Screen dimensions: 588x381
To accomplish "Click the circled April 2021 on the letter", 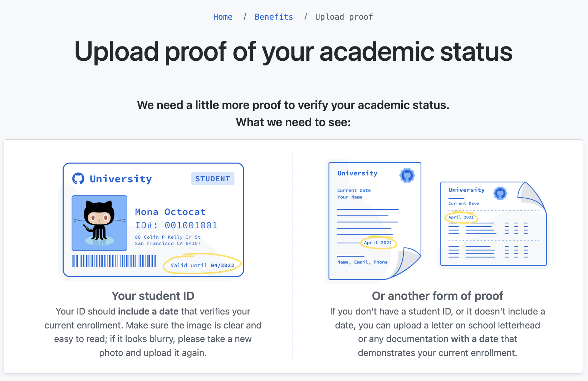I will click(x=378, y=243).
